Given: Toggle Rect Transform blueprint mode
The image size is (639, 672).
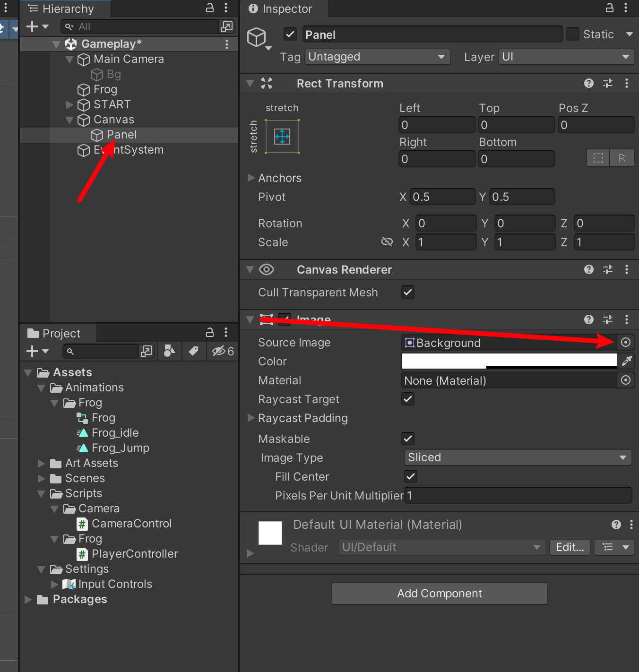Looking at the screenshot, I should (x=598, y=158).
